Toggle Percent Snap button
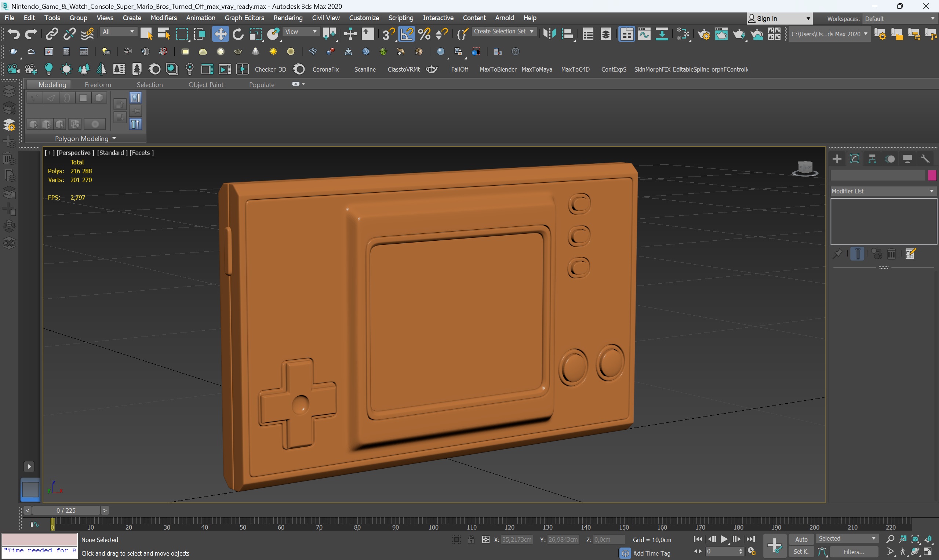The image size is (939, 560). point(425,34)
